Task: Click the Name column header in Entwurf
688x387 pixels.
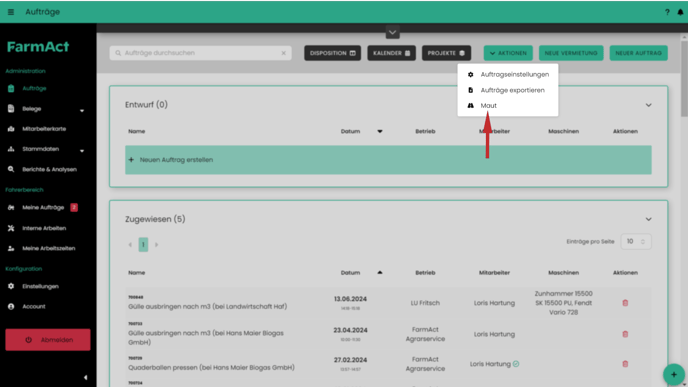Action: [x=136, y=131]
